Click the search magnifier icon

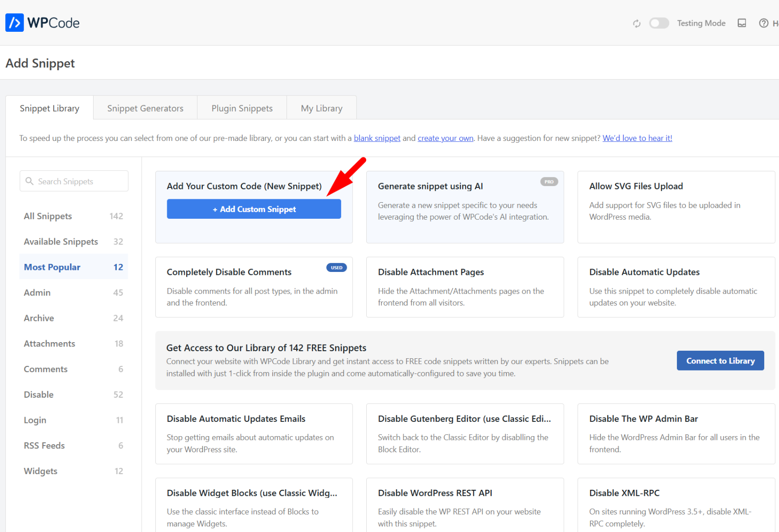pyautogui.click(x=29, y=181)
